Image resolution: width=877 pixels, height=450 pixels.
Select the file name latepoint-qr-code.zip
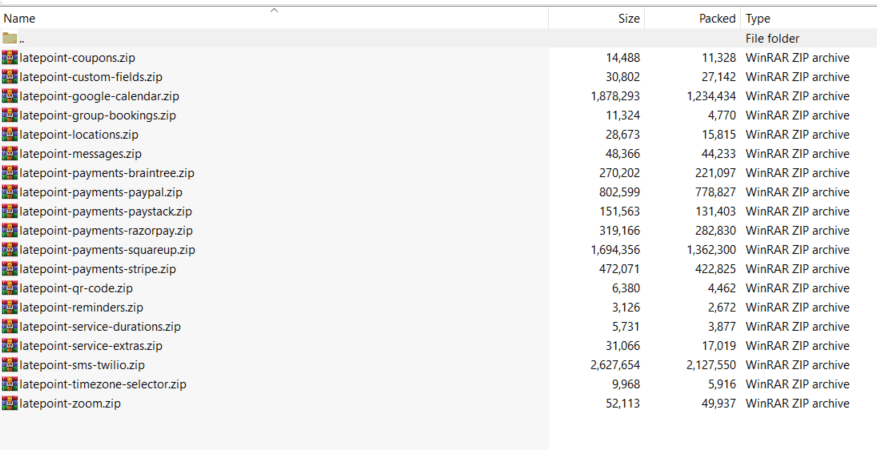pos(76,288)
